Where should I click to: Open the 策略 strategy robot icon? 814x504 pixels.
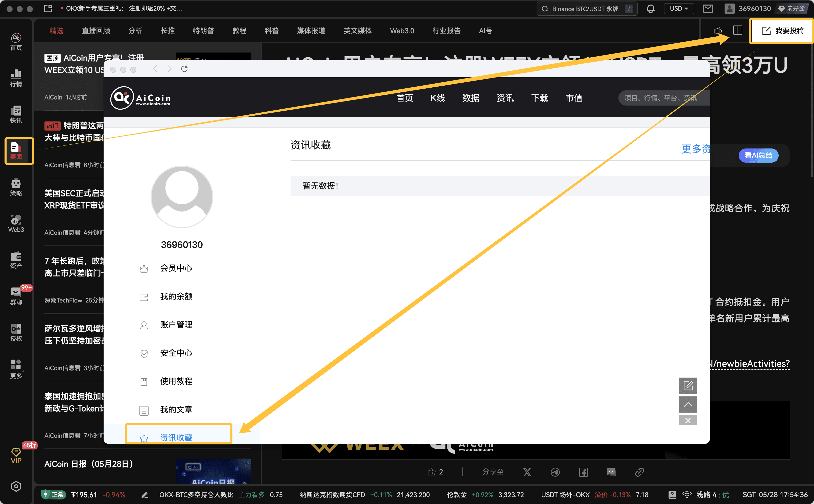tap(16, 187)
